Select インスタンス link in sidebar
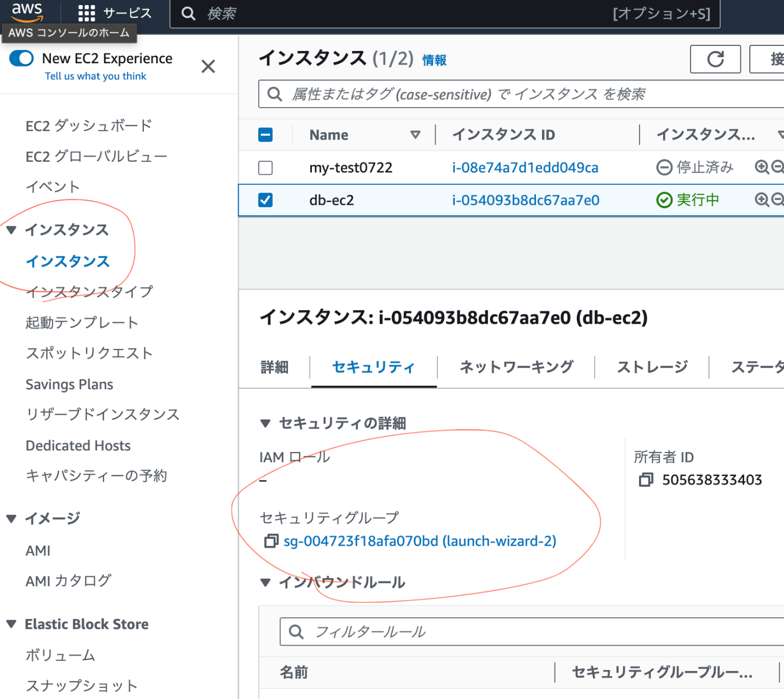The image size is (784, 699). [68, 262]
